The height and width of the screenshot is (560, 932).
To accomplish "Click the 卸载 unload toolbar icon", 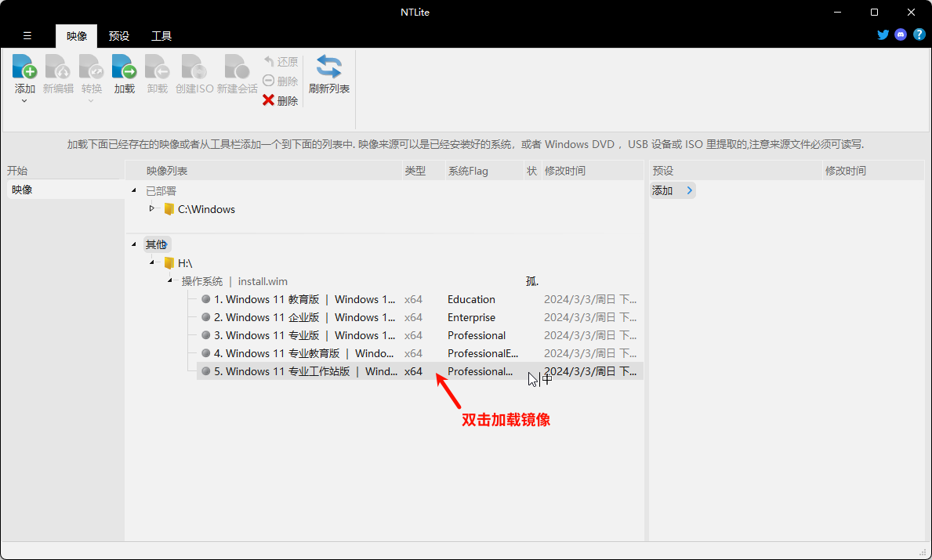I will [x=158, y=67].
